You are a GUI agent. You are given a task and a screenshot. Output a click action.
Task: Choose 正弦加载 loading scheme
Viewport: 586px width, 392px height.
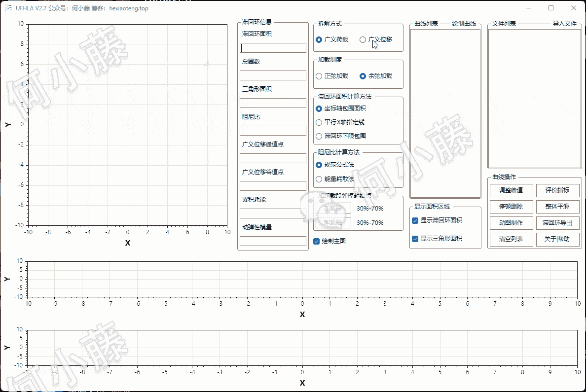pos(319,76)
